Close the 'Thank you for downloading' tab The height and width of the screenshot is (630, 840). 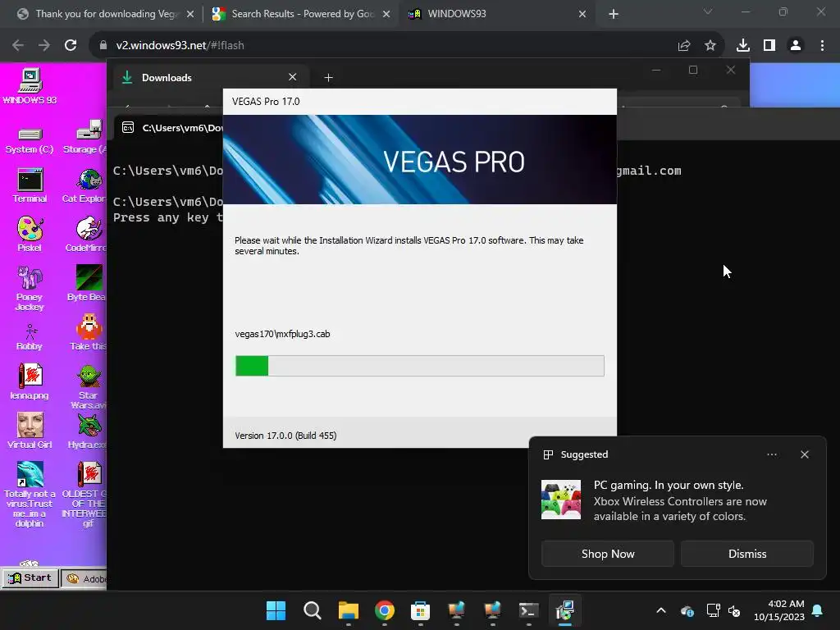tap(190, 14)
